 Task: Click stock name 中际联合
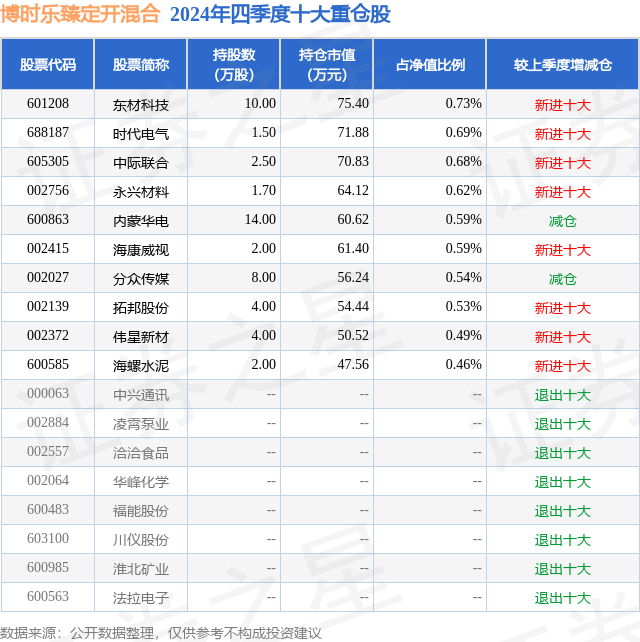point(141,163)
